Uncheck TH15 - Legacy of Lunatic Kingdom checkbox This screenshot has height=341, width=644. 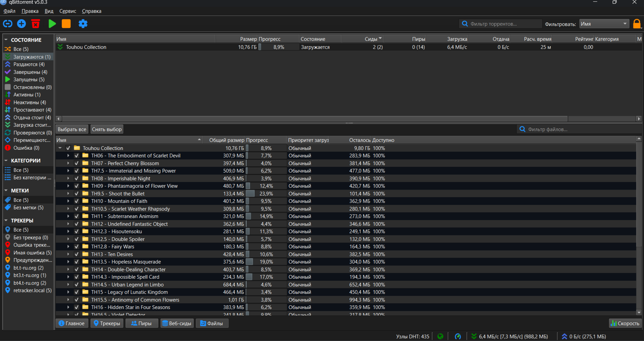click(77, 292)
